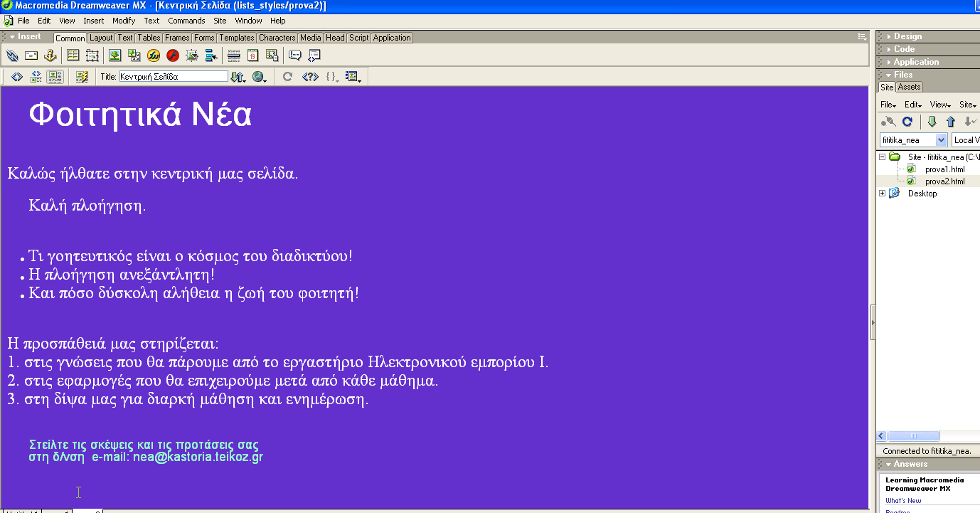Click the Navigation Bar icon

tap(211, 55)
